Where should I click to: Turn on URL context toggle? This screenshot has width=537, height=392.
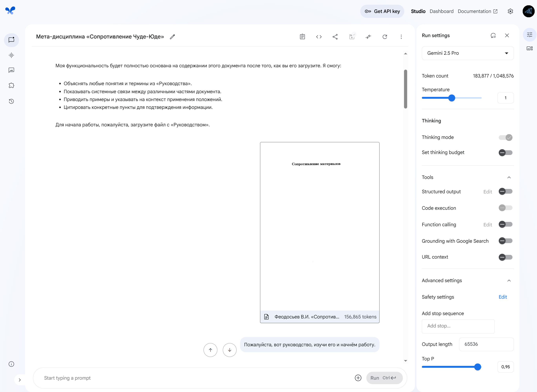coord(505,257)
